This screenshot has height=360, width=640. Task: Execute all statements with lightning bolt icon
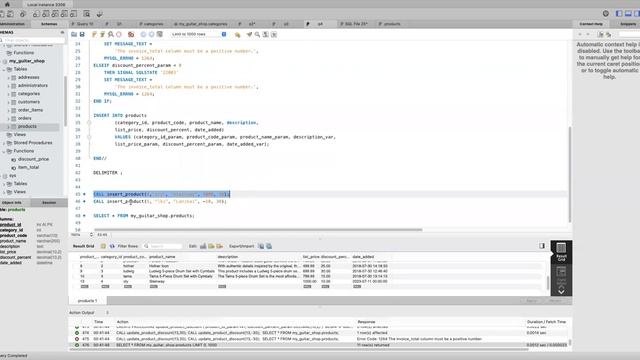pos(94,35)
